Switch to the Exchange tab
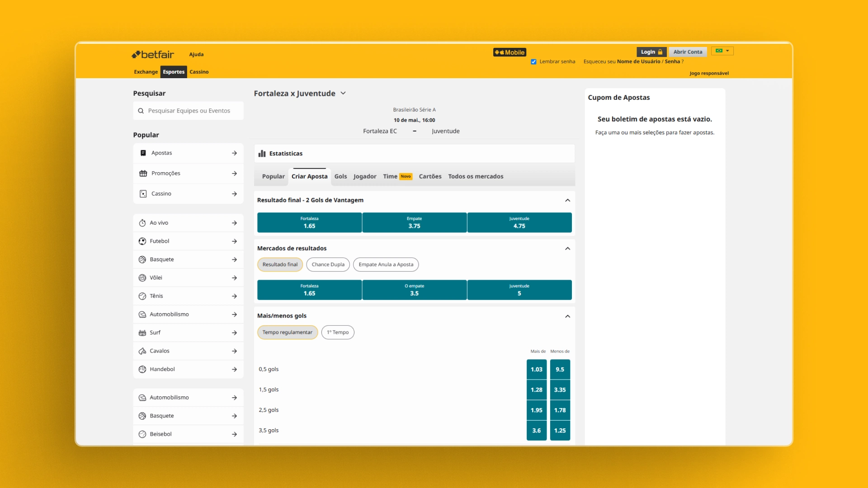Image resolution: width=868 pixels, height=488 pixels. tap(146, 72)
